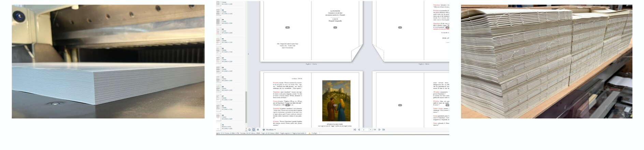Select page 63 thumbnail in list

(x=218, y=60)
